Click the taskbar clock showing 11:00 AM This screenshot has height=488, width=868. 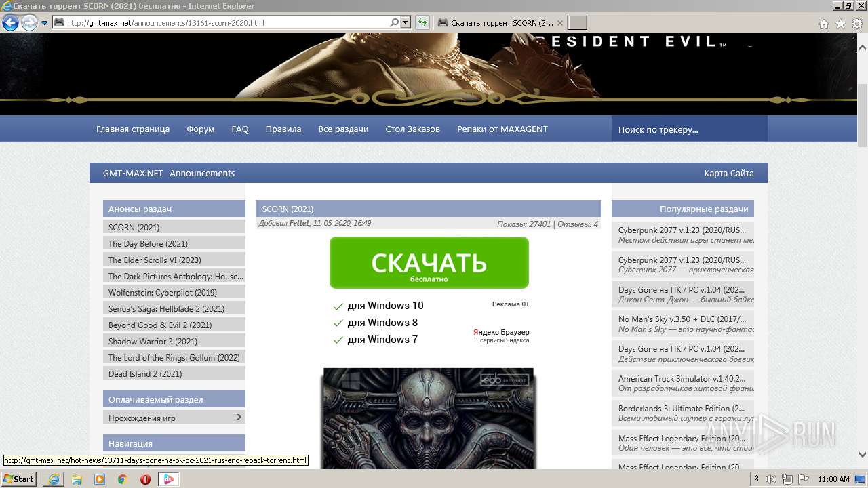tap(833, 479)
